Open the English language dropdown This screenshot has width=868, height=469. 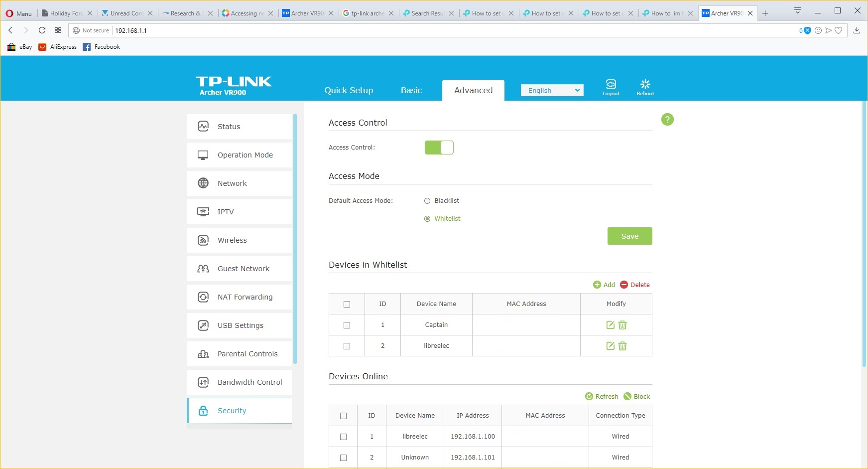[x=552, y=90]
